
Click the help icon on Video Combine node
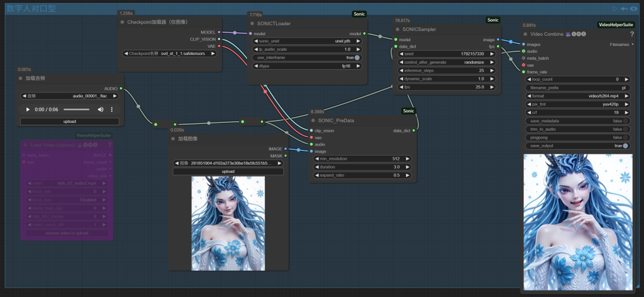tap(631, 34)
